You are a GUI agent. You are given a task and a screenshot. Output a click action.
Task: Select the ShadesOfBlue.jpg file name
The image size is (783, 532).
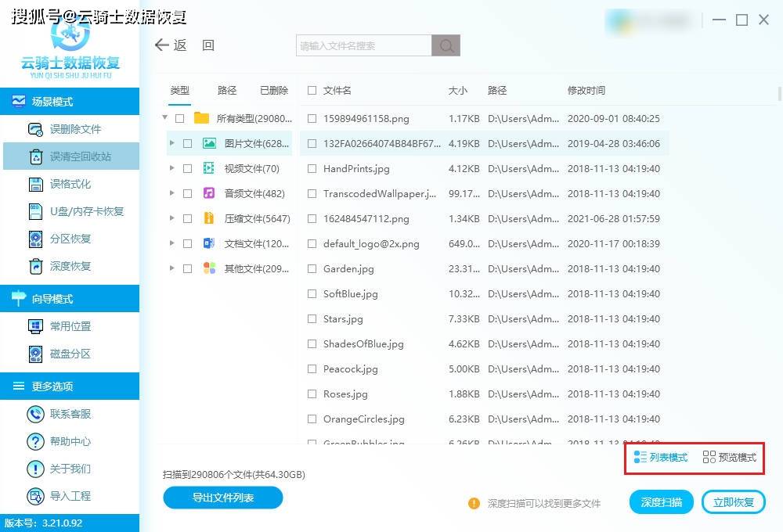(363, 344)
